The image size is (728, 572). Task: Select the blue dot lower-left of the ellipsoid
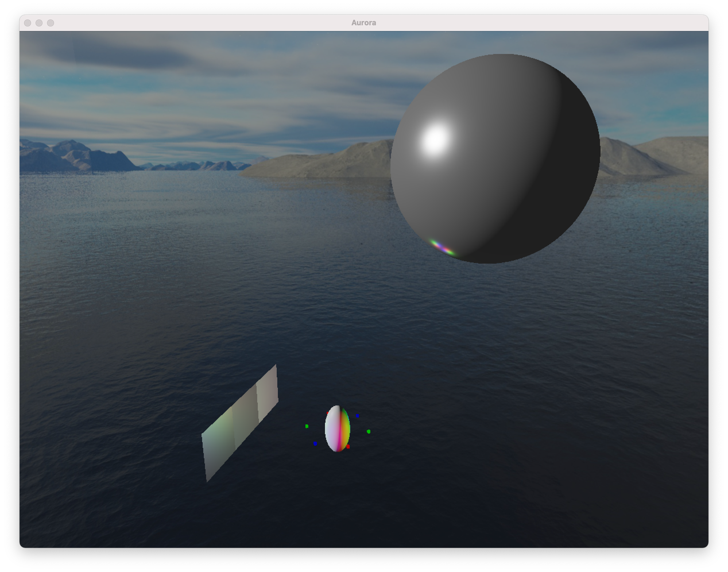click(x=315, y=443)
